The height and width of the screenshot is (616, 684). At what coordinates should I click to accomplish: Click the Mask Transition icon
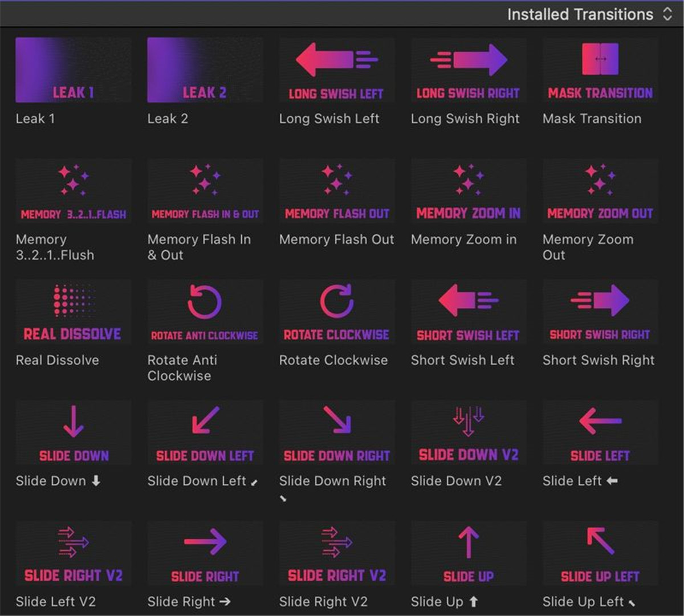600,60
